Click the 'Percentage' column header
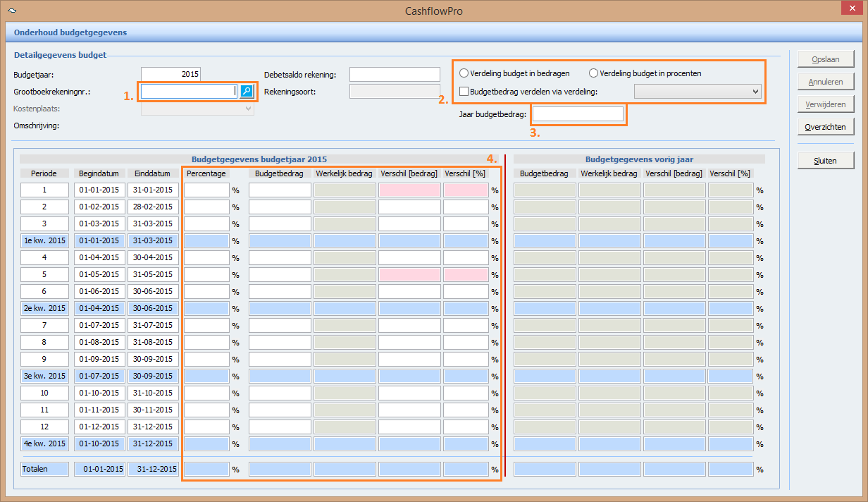868x502 pixels. click(206, 173)
